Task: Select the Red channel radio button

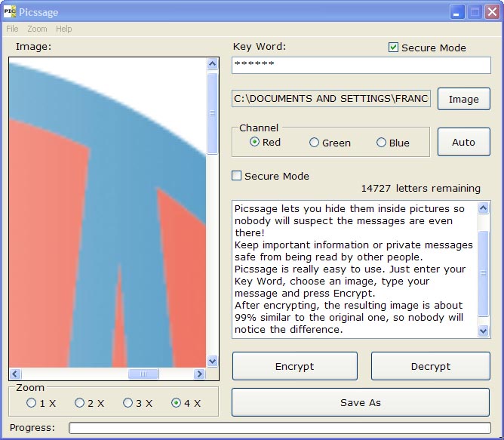Action: tap(254, 142)
